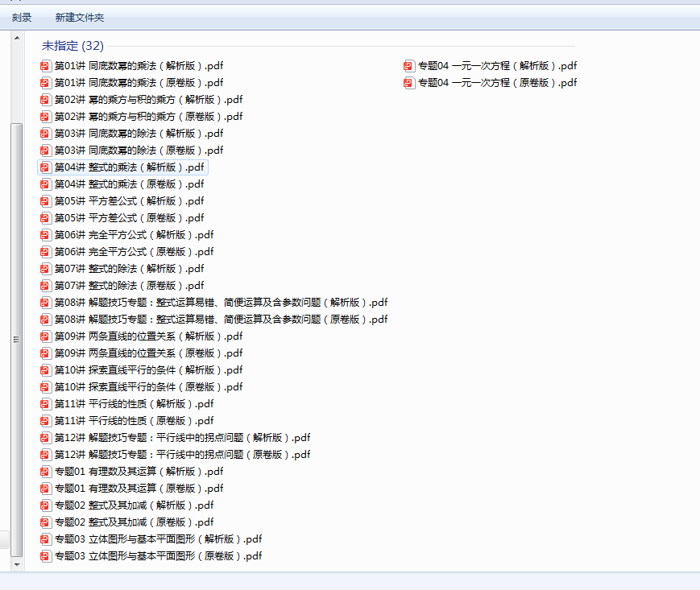Screen dimensions: 700x590
Task: Select PDF icon of 第06讲 完全平方公式（原卷版）
Action: click(46, 252)
